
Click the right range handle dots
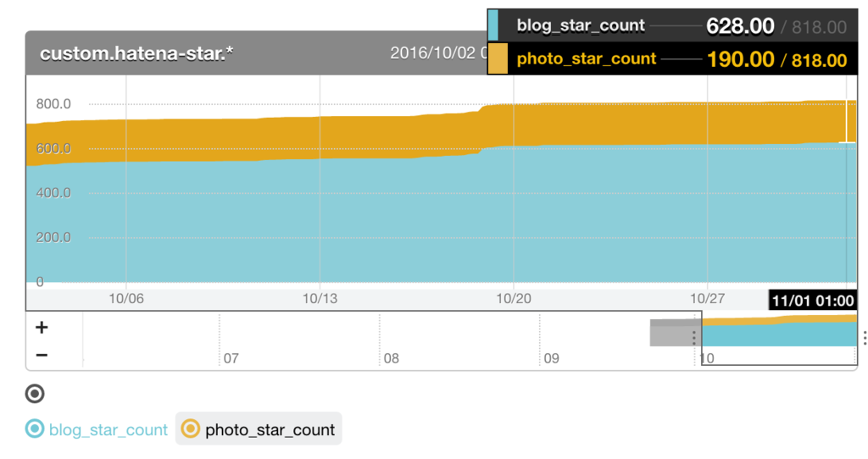pos(864,338)
